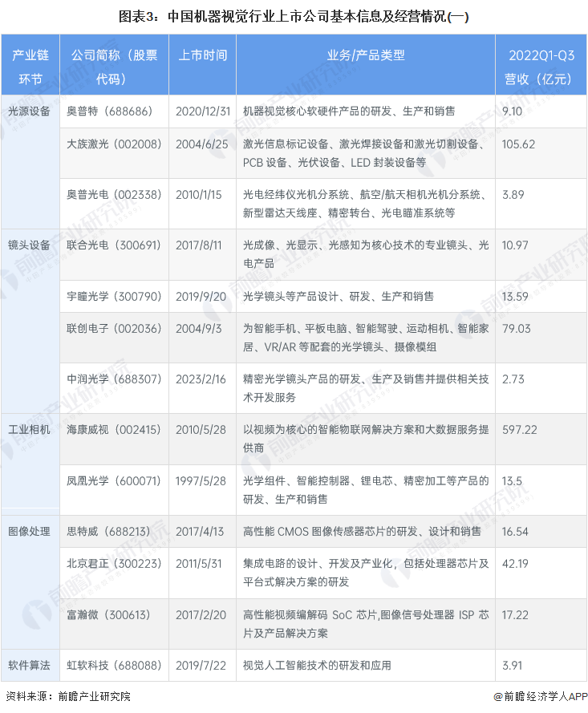Click listing date 2010/1/15
The height and width of the screenshot is (713, 588).
click(199, 195)
